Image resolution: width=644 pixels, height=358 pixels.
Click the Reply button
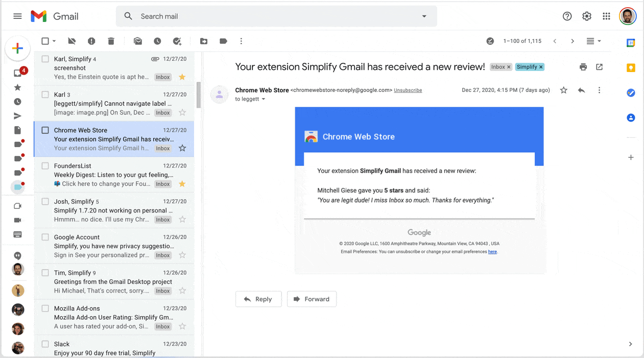[258, 299]
